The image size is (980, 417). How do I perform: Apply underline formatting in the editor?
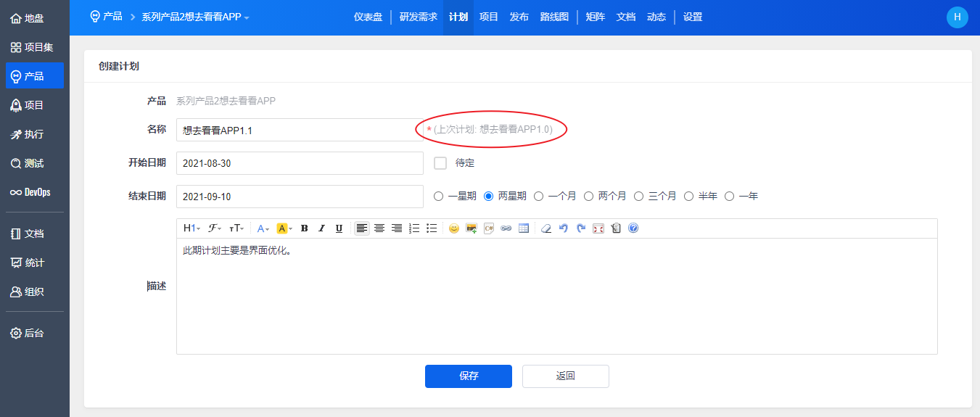coord(339,228)
